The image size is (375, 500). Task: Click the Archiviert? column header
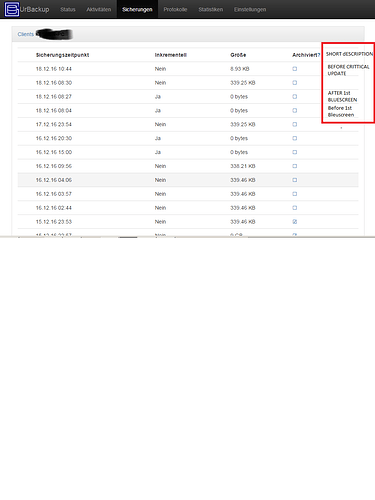(306, 55)
